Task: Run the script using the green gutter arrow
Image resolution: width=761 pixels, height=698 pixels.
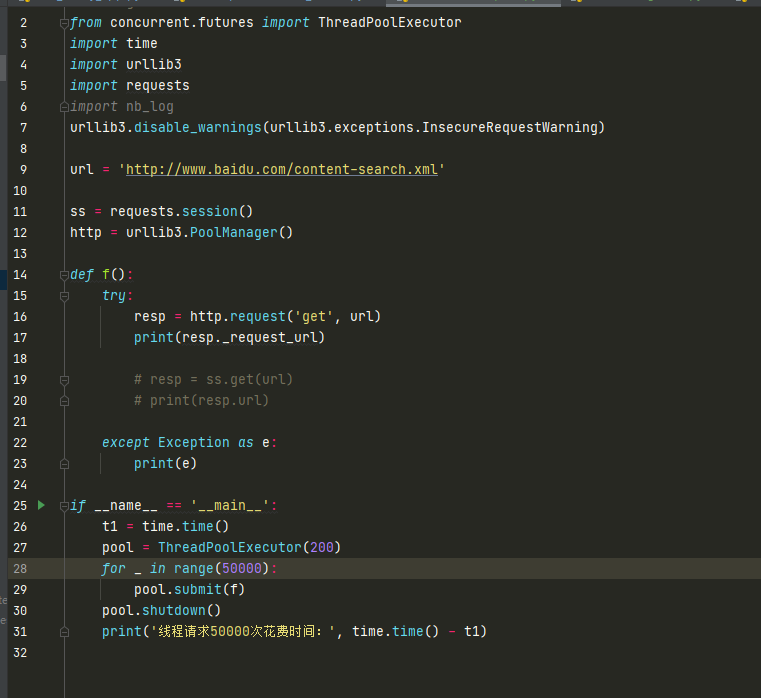Action: coord(41,505)
